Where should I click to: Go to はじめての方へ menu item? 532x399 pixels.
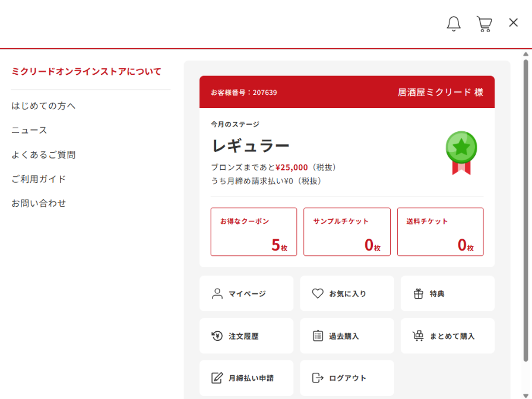43,106
